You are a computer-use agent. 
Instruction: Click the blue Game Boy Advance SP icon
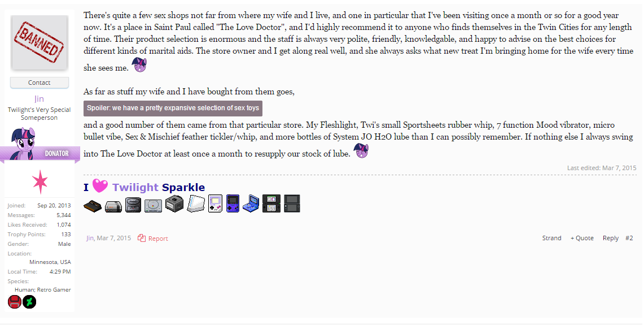point(251,203)
